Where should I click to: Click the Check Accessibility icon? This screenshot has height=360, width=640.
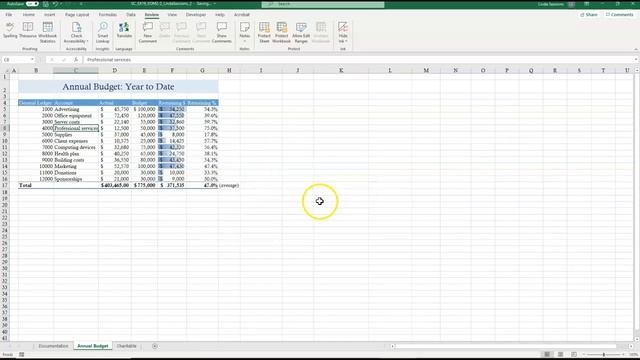coord(76,27)
